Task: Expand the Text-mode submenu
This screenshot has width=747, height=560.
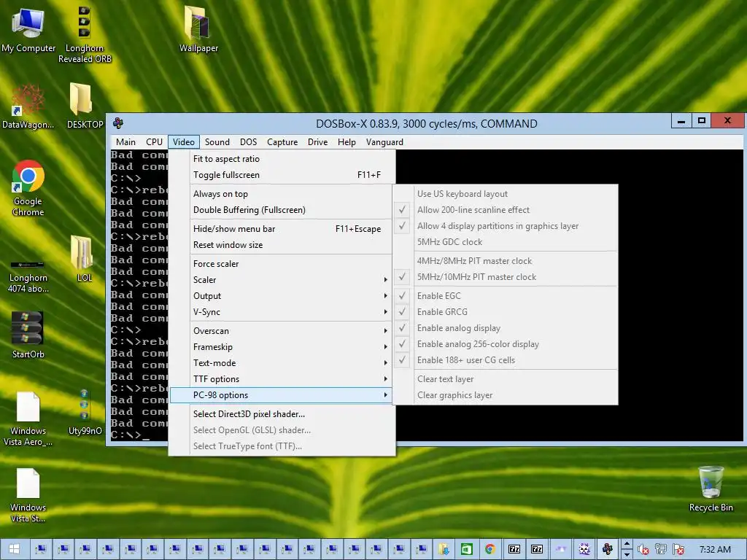Action: coord(281,363)
